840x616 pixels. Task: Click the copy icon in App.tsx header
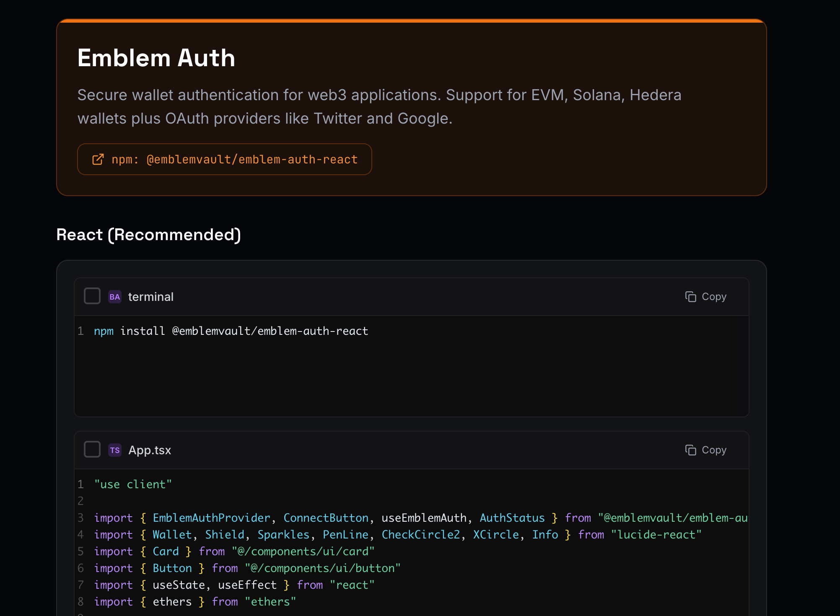[x=690, y=450]
